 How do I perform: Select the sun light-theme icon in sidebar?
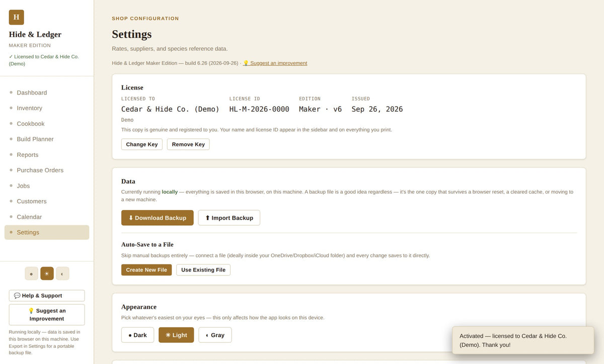click(47, 274)
